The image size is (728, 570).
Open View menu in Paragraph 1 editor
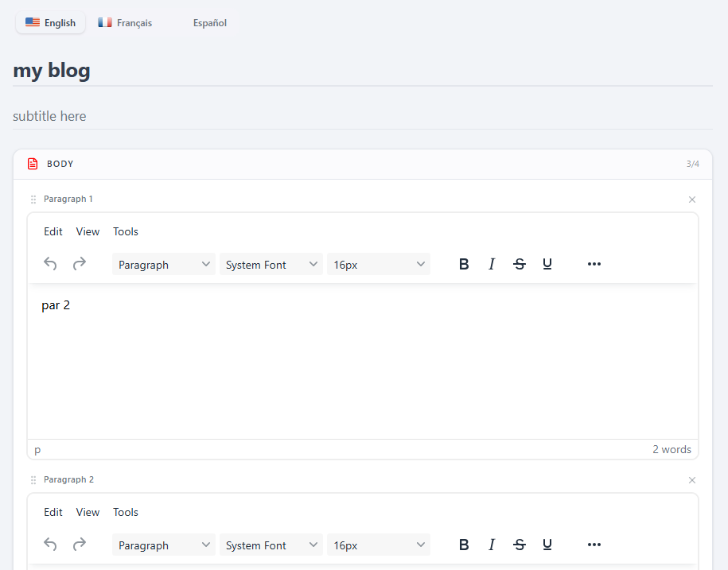click(88, 231)
